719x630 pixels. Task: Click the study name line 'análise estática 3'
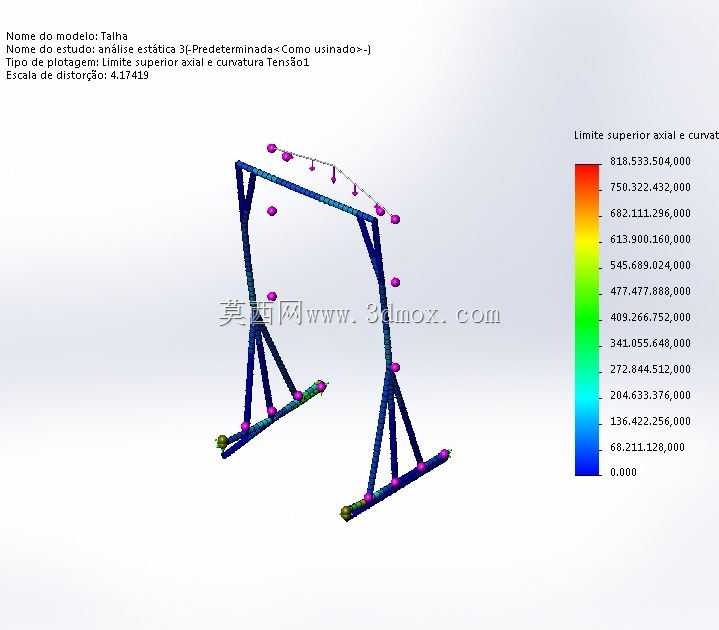(188, 49)
